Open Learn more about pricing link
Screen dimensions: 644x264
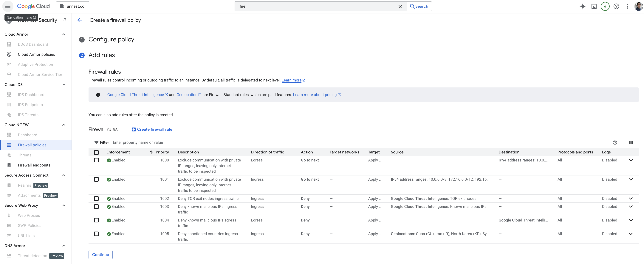point(315,95)
